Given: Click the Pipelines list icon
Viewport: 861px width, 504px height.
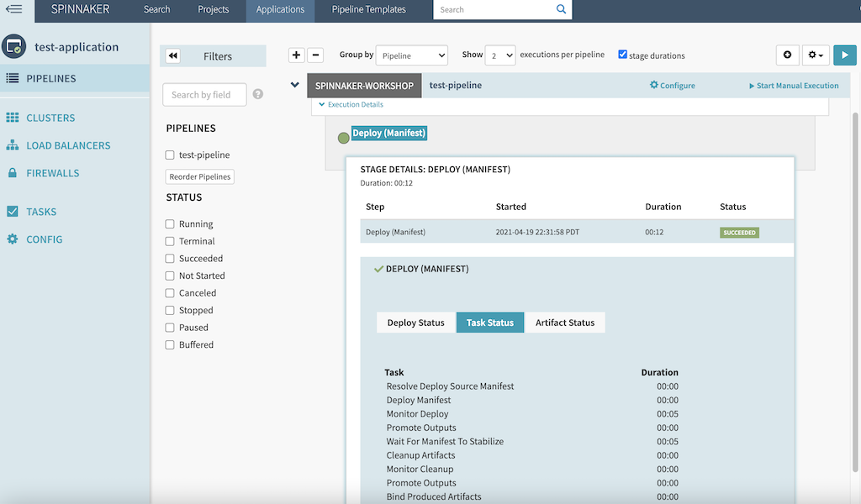Looking at the screenshot, I should pos(12,78).
